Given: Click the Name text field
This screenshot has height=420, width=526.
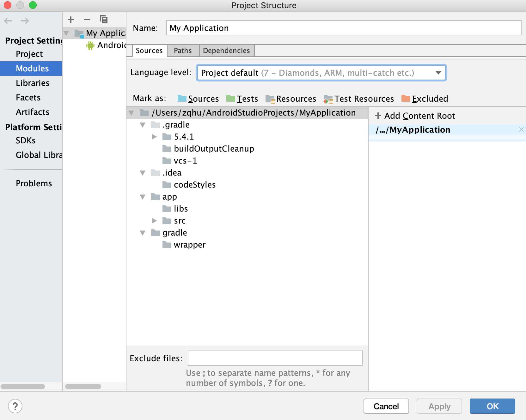Looking at the screenshot, I should (x=344, y=28).
